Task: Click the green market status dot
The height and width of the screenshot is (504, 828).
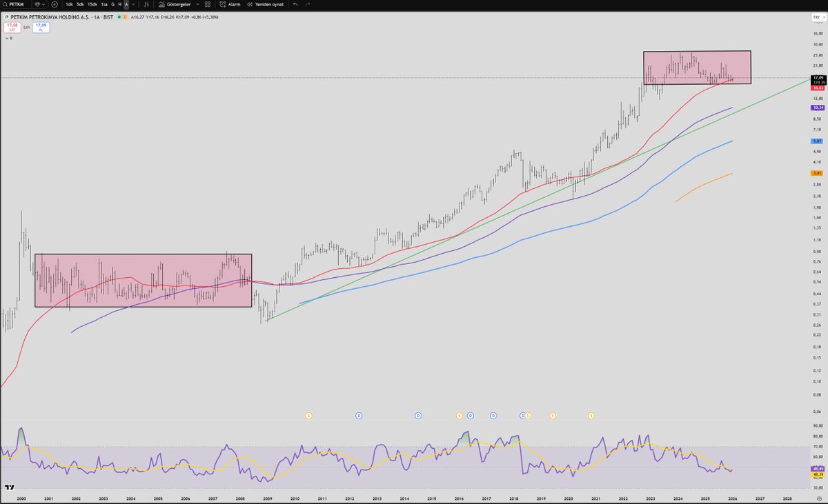Action: click(119, 17)
